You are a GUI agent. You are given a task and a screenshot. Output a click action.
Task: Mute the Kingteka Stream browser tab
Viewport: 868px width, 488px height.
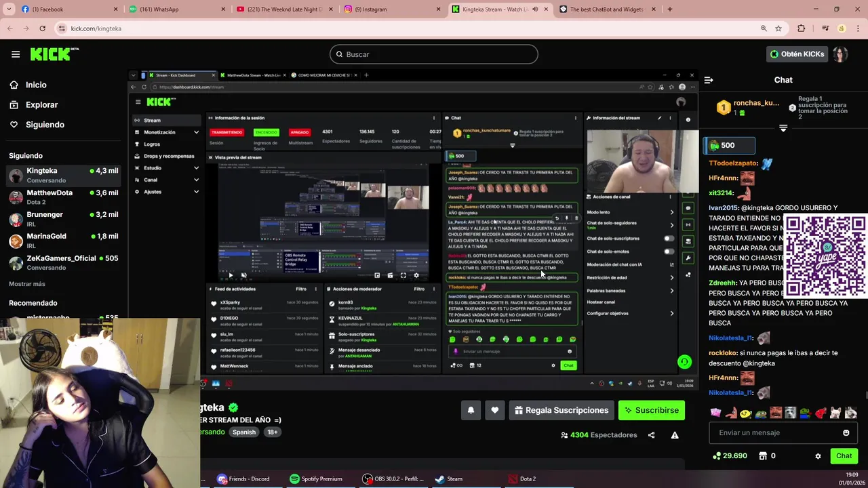[x=535, y=9]
